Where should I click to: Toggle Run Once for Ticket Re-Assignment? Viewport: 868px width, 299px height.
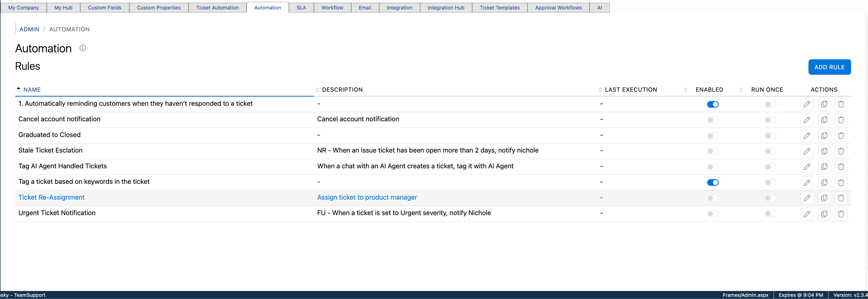770,198
